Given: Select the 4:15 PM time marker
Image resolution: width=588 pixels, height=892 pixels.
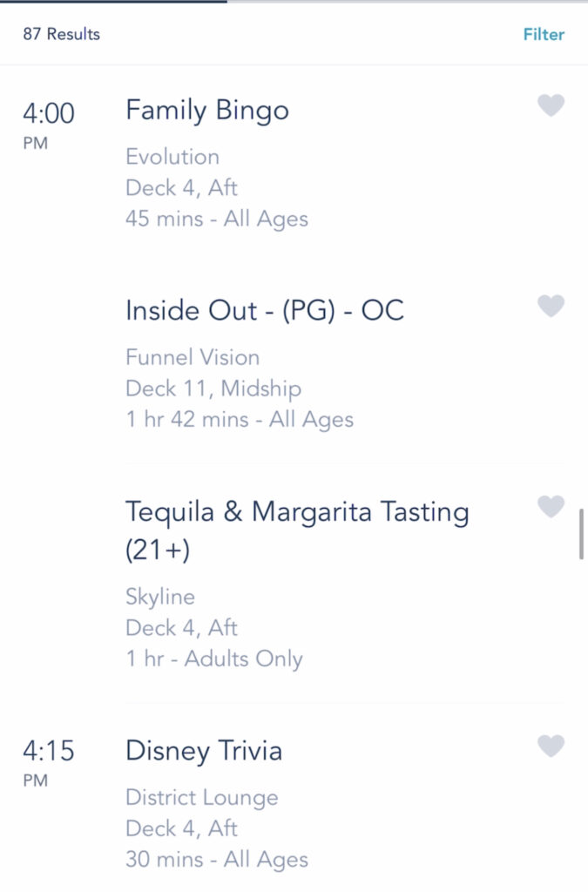Looking at the screenshot, I should coord(48,762).
